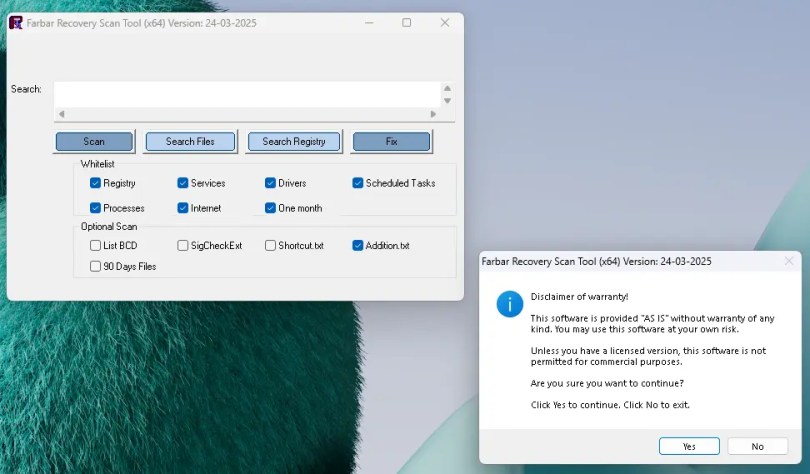Start a scan with the Scan button
Image resolution: width=810 pixels, height=474 pixels.
pos(94,141)
